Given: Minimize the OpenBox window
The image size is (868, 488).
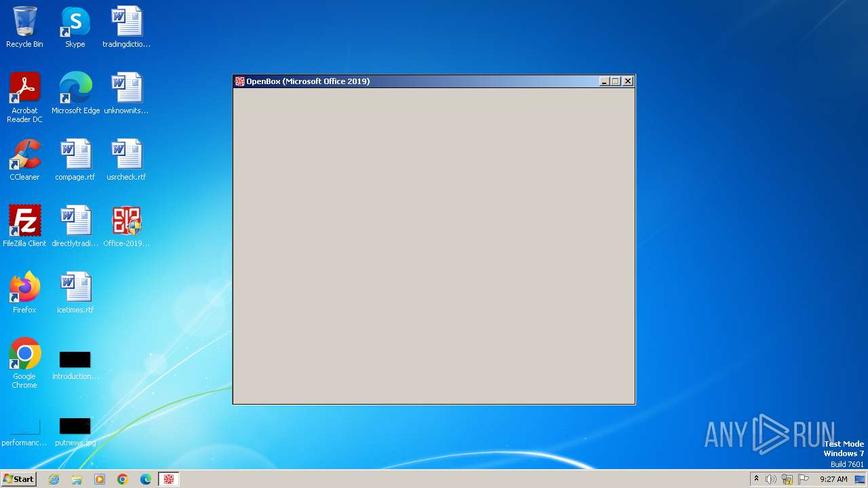Looking at the screenshot, I should coord(604,81).
